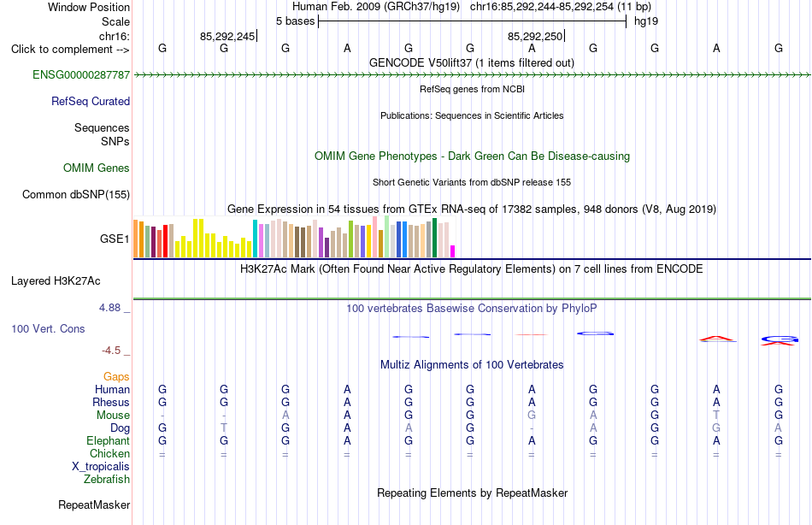This screenshot has height=525, width=812.
Task: Open Common dbSNP(155) track label
Action: [x=75, y=194]
